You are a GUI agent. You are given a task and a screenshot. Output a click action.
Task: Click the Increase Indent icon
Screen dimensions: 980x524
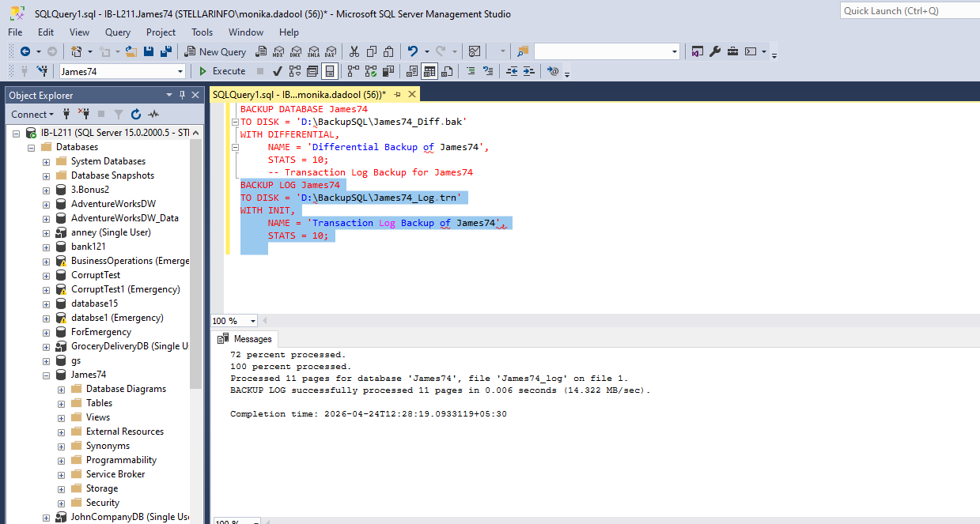click(x=529, y=71)
